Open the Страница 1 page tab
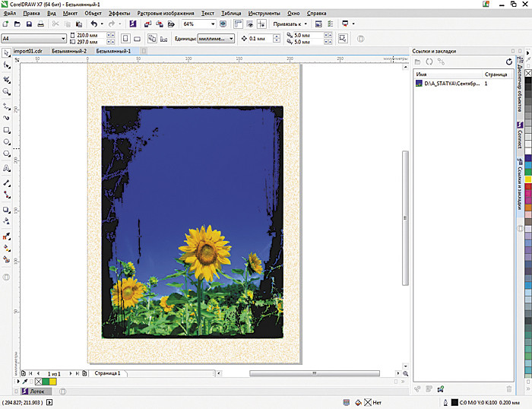 click(107, 373)
